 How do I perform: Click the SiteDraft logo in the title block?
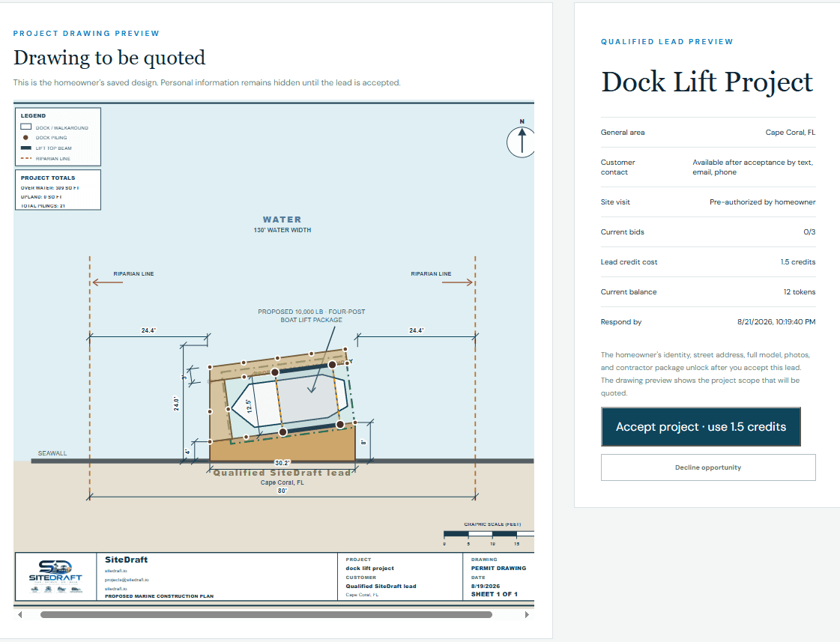(x=55, y=576)
